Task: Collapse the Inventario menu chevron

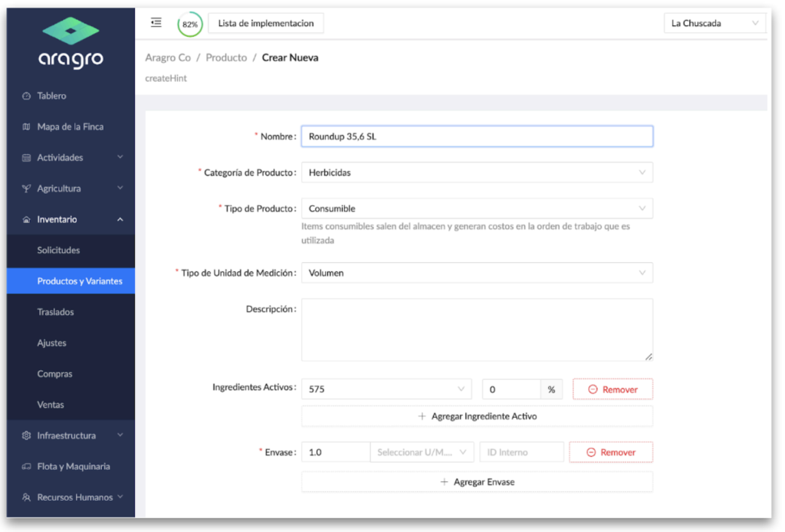Action: click(x=120, y=219)
